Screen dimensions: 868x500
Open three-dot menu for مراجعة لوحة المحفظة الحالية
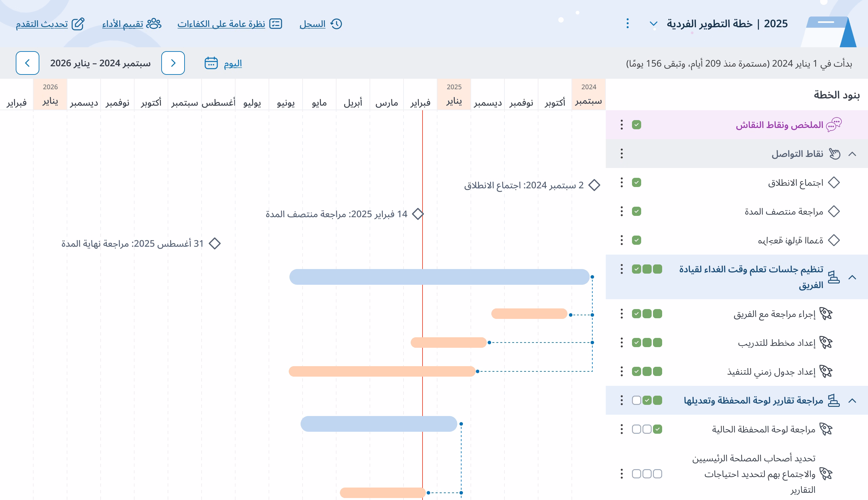622,429
